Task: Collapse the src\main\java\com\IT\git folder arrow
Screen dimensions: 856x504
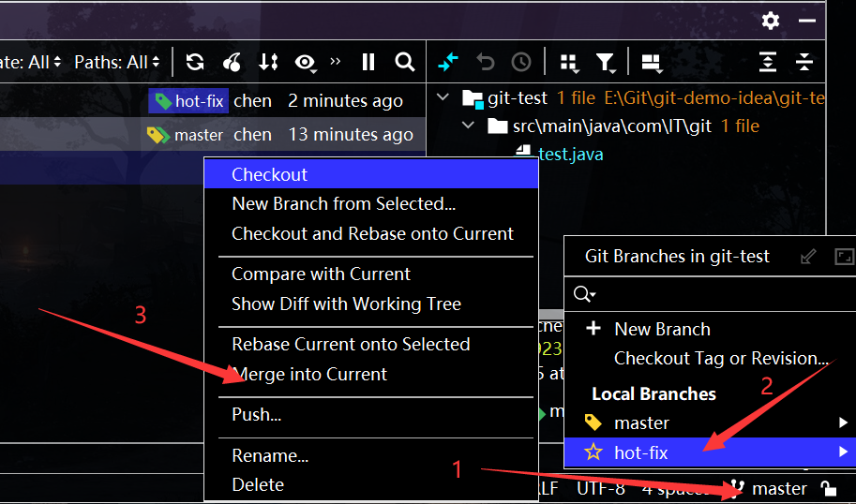Action: point(468,126)
